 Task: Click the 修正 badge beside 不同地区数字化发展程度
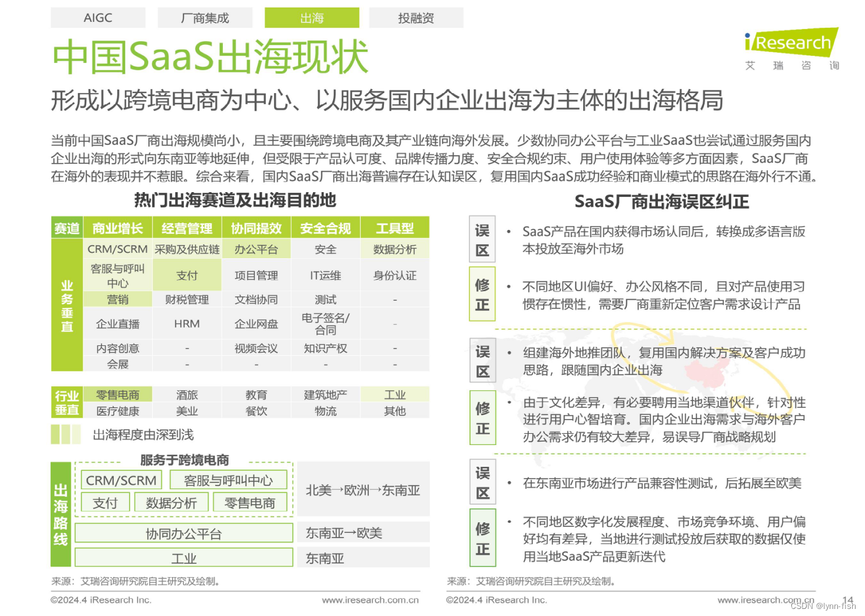point(482,538)
